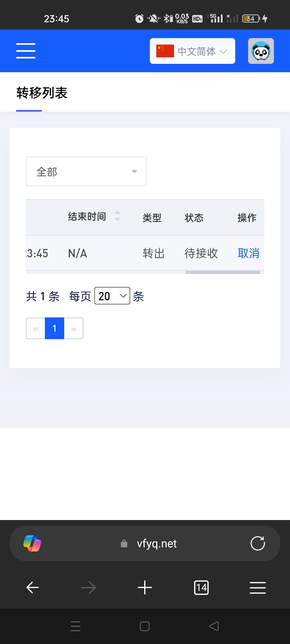Open the Copilot icon in address bar
Image resolution: width=290 pixels, height=644 pixels.
(32, 543)
